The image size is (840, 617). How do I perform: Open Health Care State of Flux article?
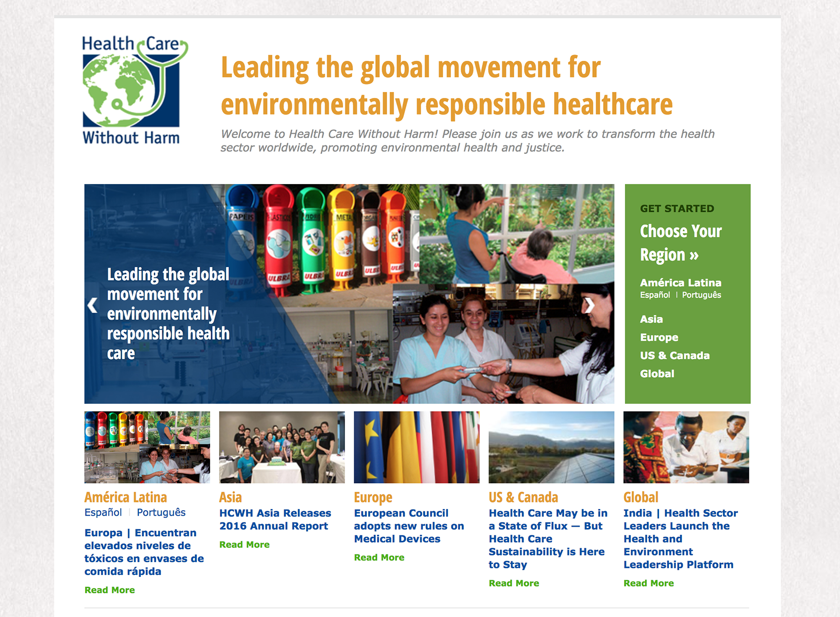(548, 539)
